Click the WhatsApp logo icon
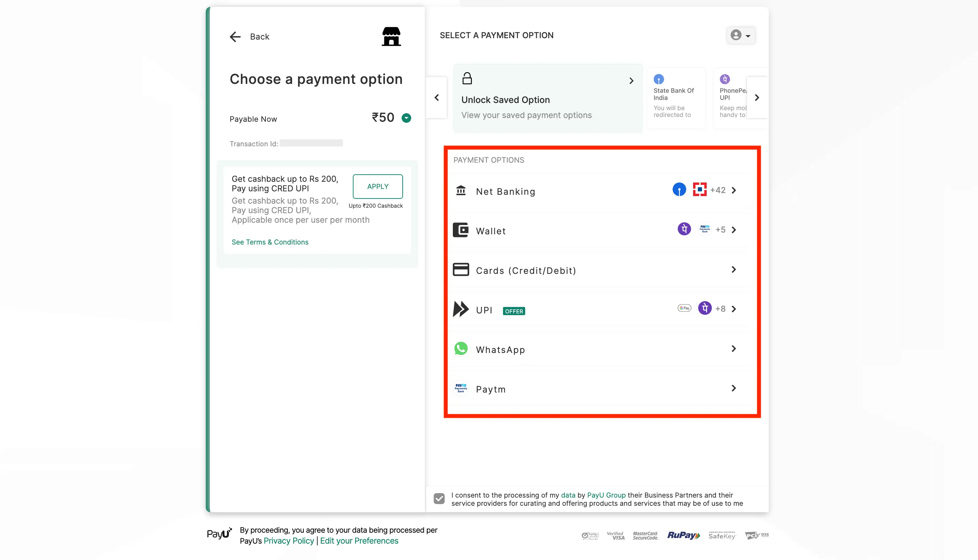This screenshot has height=560, width=978. [x=461, y=349]
